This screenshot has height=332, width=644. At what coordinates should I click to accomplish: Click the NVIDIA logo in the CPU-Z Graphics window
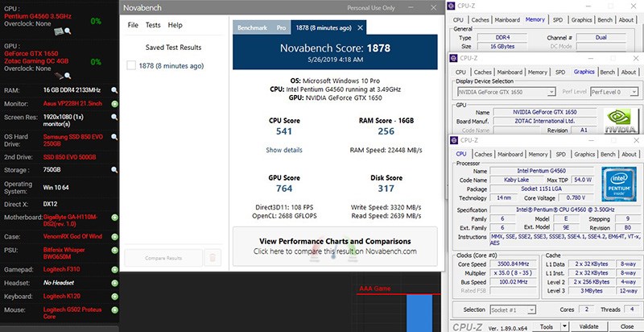coord(621,120)
